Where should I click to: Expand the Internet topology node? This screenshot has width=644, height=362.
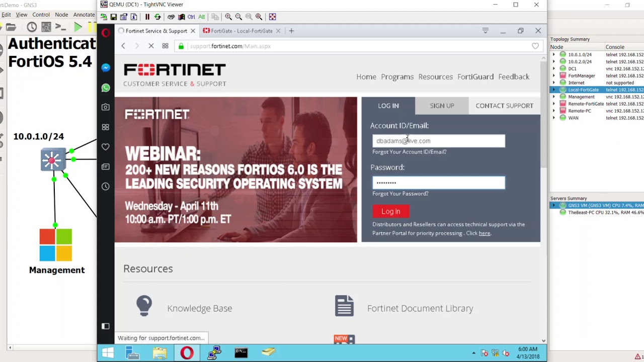pyautogui.click(x=554, y=82)
